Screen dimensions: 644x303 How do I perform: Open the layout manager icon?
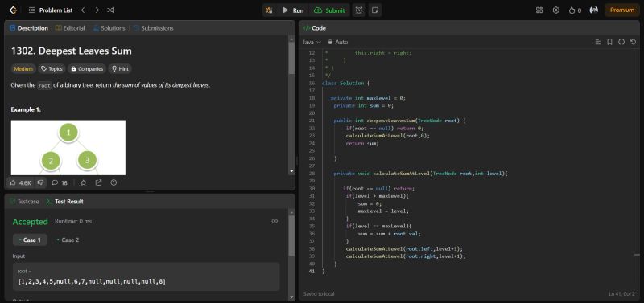[x=539, y=10]
